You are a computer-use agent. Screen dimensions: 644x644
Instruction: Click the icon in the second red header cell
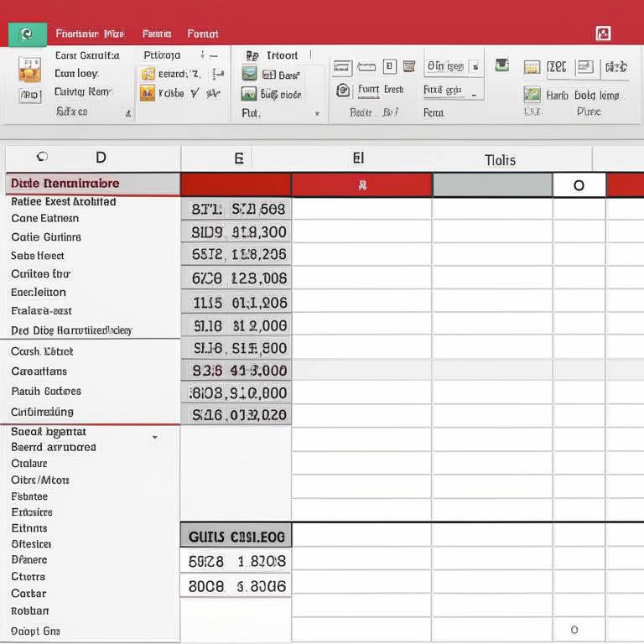pyautogui.click(x=362, y=185)
